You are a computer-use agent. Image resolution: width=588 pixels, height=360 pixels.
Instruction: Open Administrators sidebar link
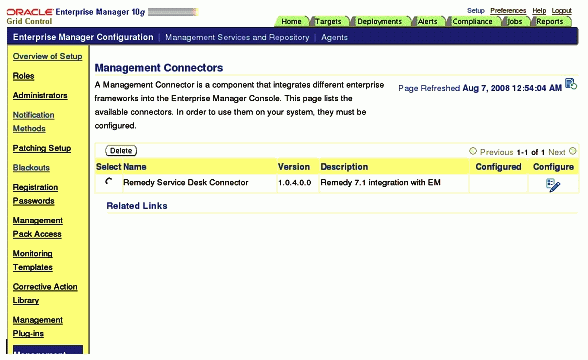click(40, 95)
